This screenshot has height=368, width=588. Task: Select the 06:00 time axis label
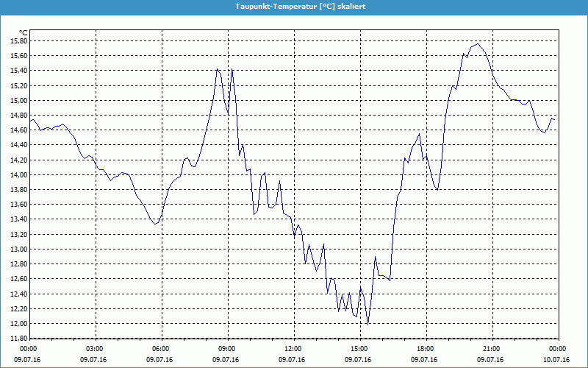(161, 349)
